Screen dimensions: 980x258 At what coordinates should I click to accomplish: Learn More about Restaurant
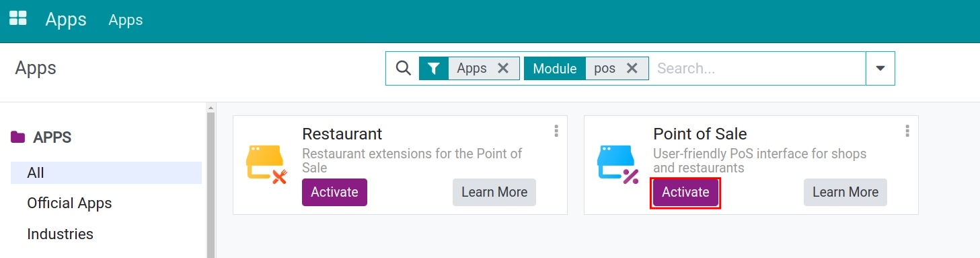click(494, 192)
